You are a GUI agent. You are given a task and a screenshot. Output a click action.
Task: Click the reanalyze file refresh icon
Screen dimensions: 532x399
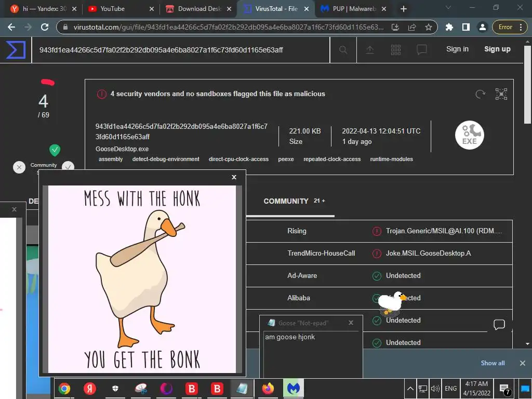(480, 94)
